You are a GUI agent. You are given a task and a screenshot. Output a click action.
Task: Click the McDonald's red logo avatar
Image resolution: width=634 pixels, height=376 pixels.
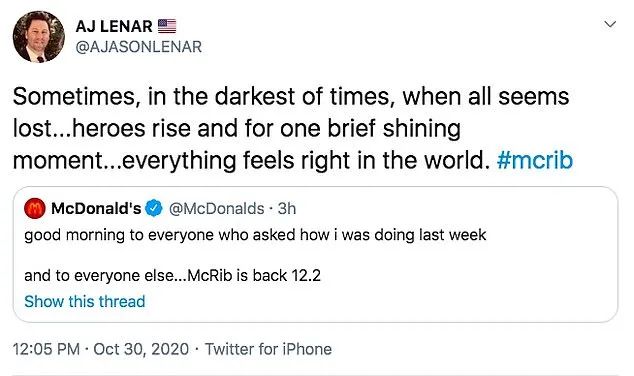coord(35,209)
